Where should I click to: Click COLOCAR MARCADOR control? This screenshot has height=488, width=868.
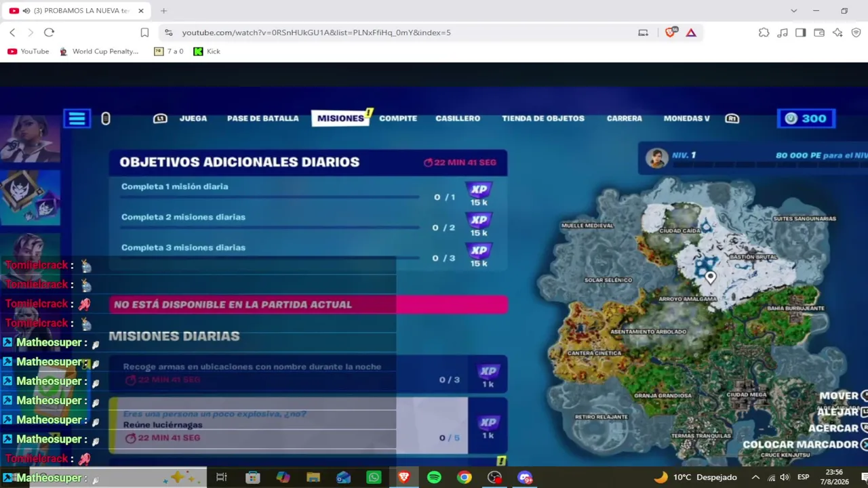(804, 445)
